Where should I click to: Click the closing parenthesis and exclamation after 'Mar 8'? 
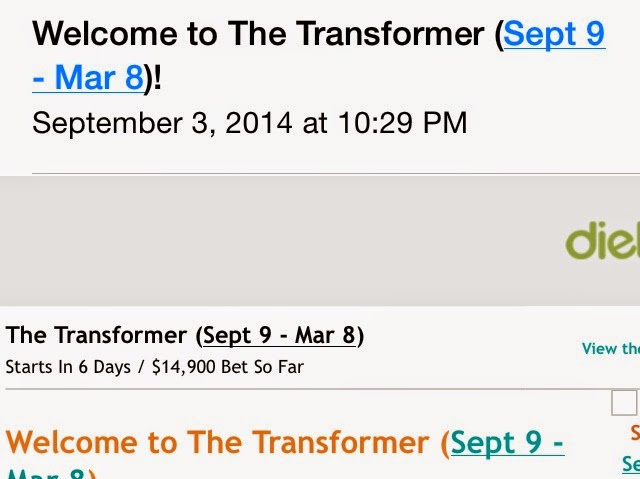click(x=153, y=78)
